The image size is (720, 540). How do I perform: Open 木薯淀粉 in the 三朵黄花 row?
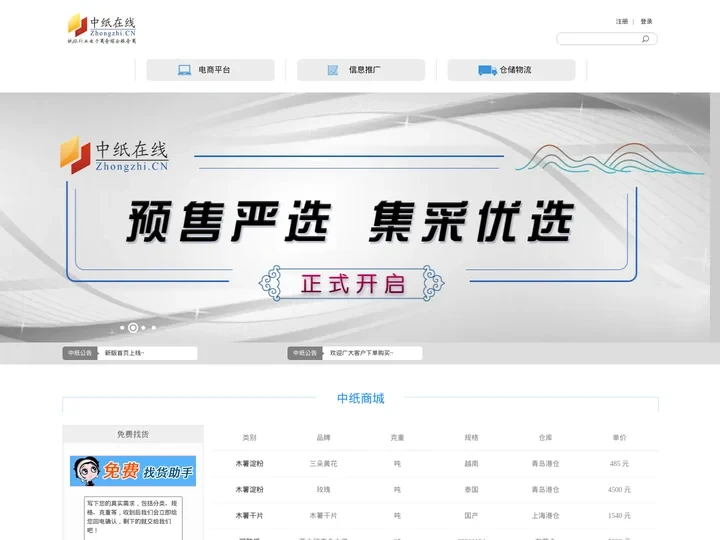[249, 464]
